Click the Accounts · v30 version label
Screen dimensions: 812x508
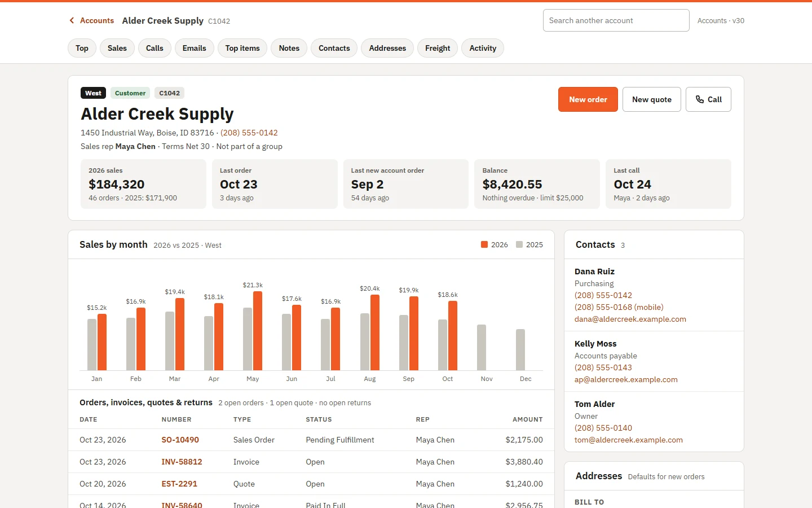721,20
